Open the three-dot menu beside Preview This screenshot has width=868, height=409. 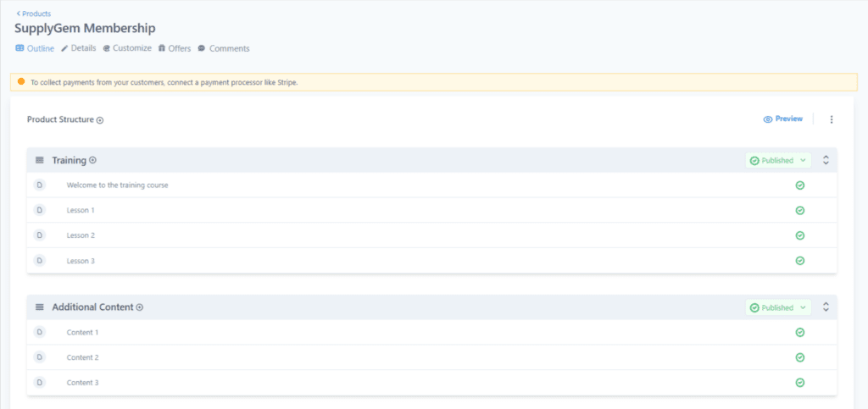click(832, 119)
